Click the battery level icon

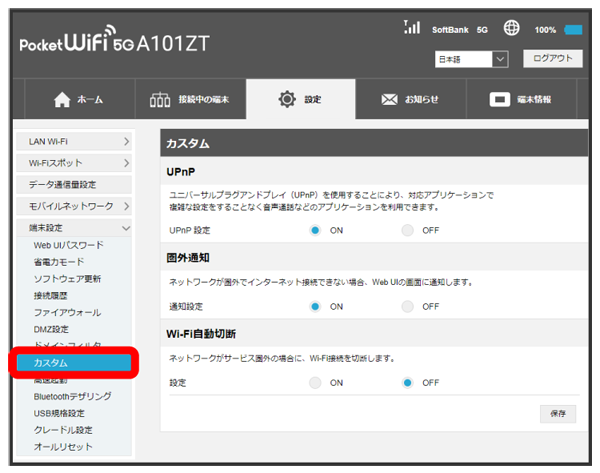tap(573, 30)
